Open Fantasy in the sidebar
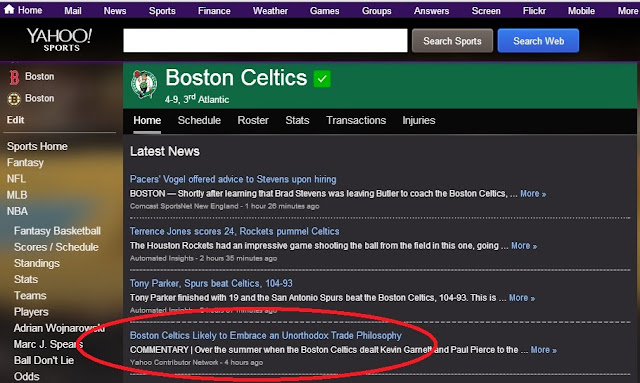Viewport: 640px width, 383px height. click(25, 163)
